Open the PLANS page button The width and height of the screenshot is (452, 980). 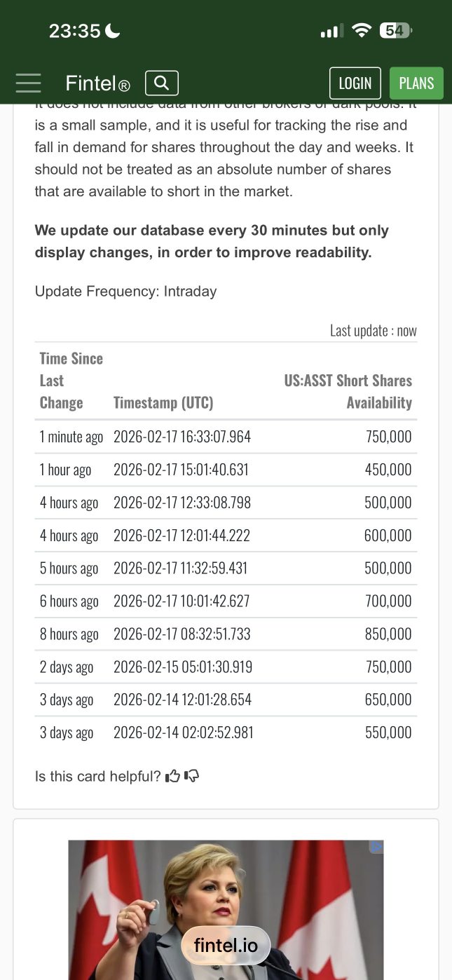click(416, 83)
